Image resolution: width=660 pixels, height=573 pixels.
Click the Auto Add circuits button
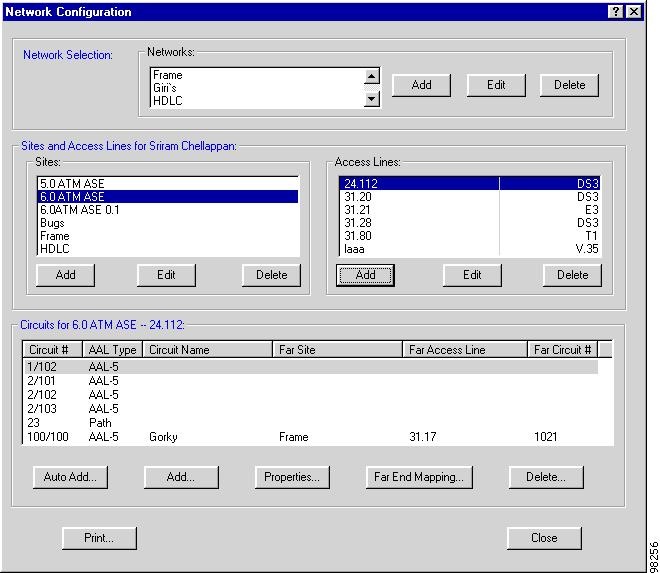coord(70,477)
